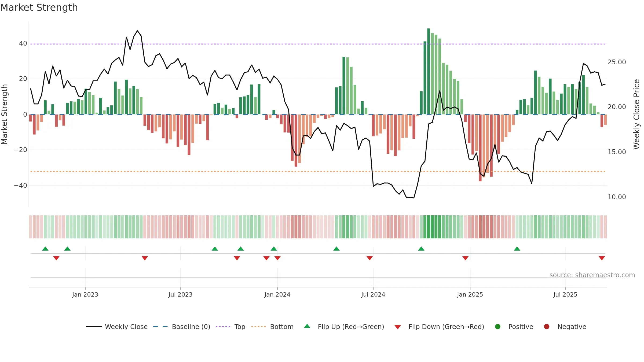Click the Jan 2023 axis label

click(85, 294)
